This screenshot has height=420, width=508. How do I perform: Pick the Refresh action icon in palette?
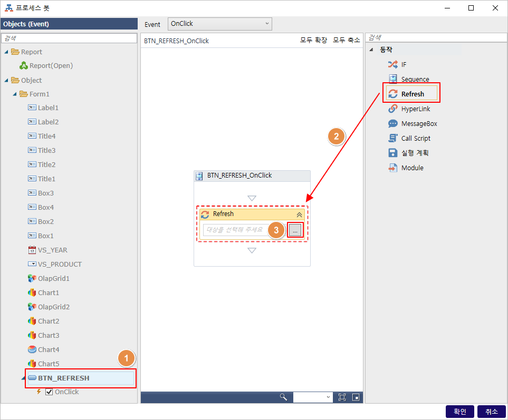(392, 94)
